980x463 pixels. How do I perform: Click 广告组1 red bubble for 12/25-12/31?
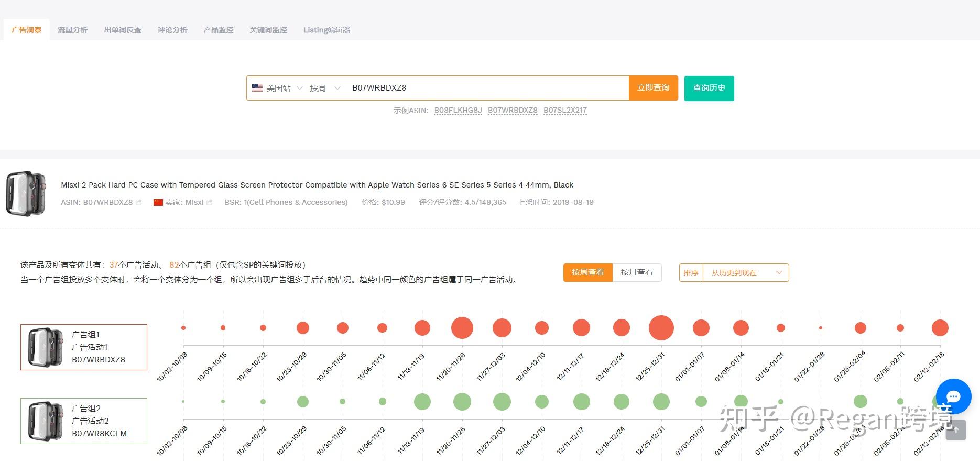click(661, 328)
